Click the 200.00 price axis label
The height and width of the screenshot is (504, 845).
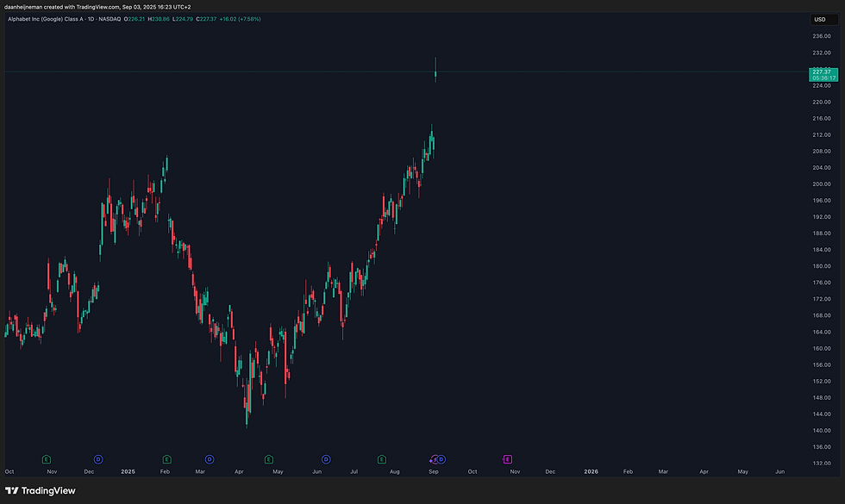pyautogui.click(x=822, y=184)
